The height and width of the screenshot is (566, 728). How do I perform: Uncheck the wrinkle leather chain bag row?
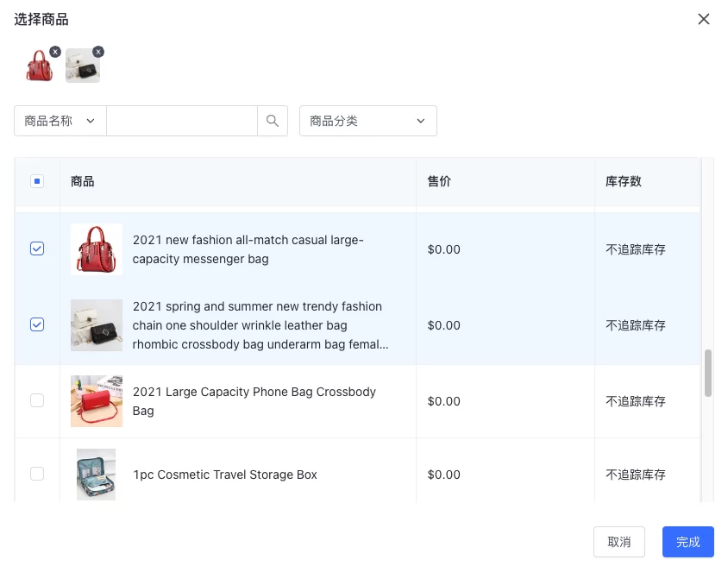click(37, 324)
